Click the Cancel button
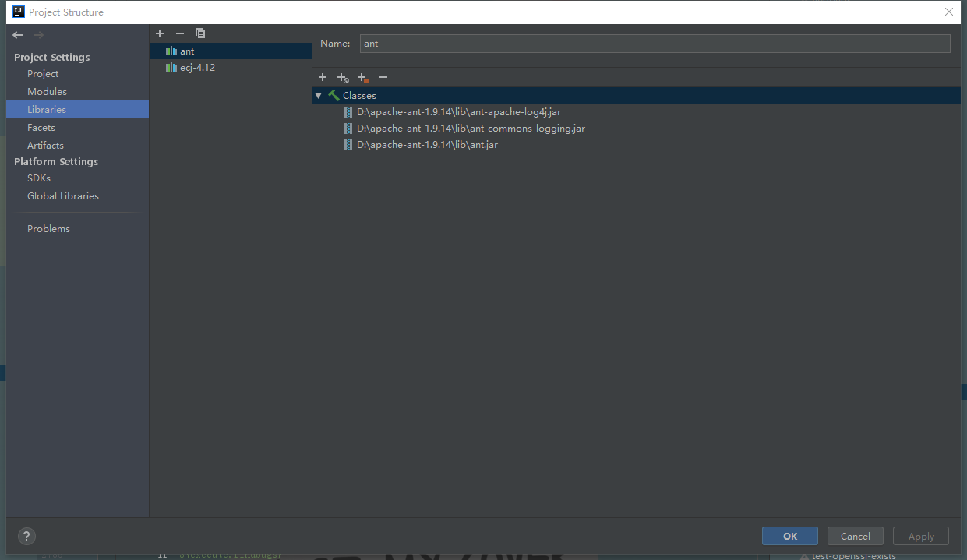 point(856,536)
